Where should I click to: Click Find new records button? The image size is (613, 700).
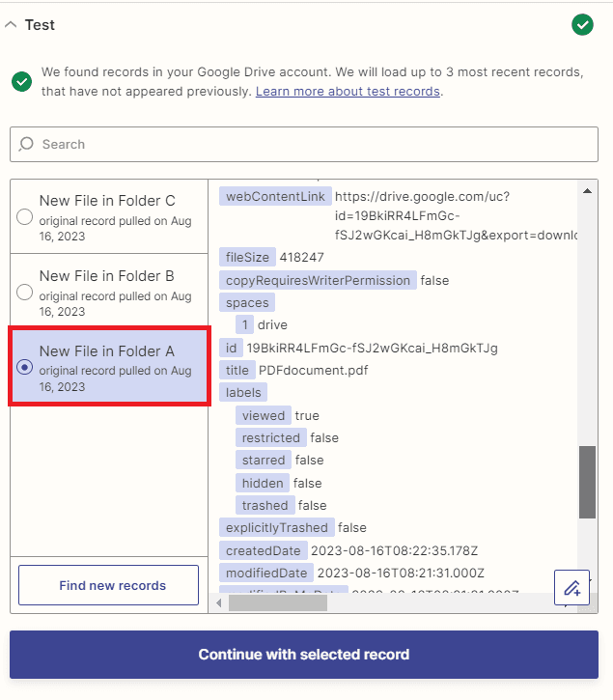[x=112, y=585]
